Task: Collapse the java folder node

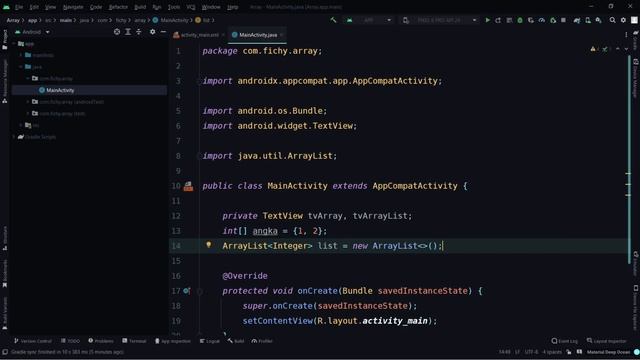Action: [x=21, y=67]
